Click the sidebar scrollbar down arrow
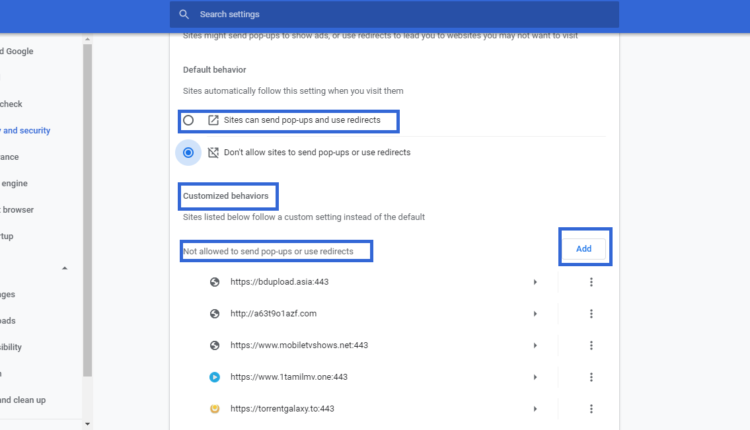 [87, 424]
